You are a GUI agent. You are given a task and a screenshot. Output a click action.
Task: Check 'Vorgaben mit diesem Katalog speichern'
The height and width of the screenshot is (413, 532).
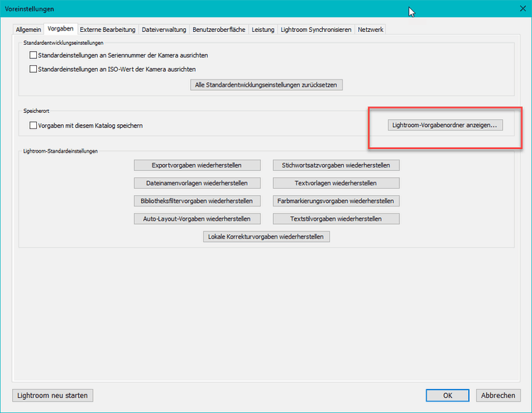click(33, 126)
